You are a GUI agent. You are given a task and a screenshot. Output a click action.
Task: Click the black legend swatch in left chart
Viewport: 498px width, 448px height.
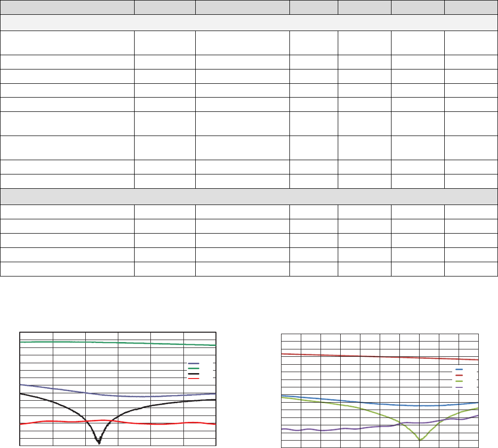point(194,374)
